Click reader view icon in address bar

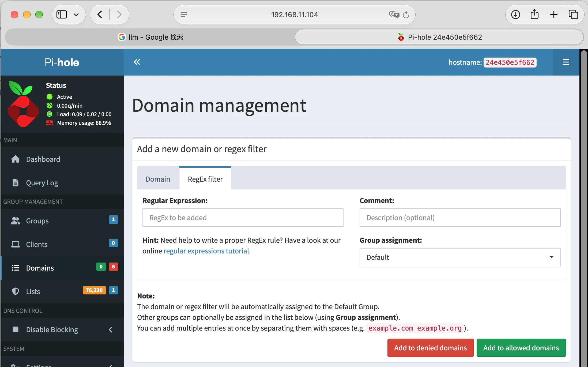(184, 14)
